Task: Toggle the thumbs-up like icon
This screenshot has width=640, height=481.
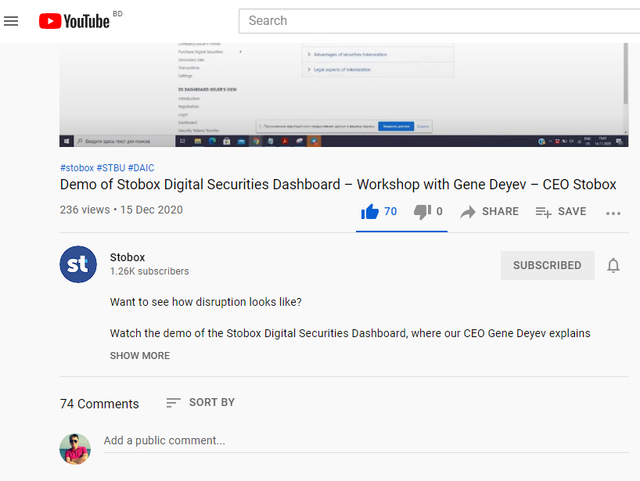Action: (369, 212)
